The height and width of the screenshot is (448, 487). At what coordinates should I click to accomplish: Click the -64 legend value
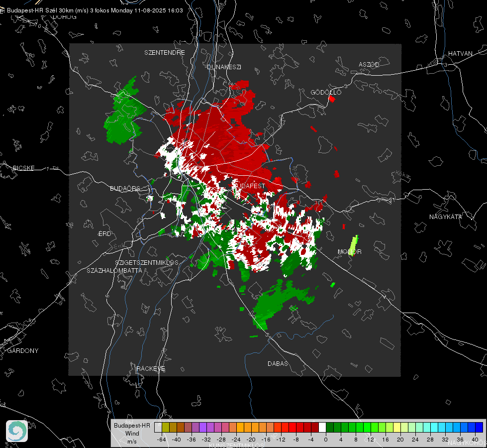click(x=162, y=440)
